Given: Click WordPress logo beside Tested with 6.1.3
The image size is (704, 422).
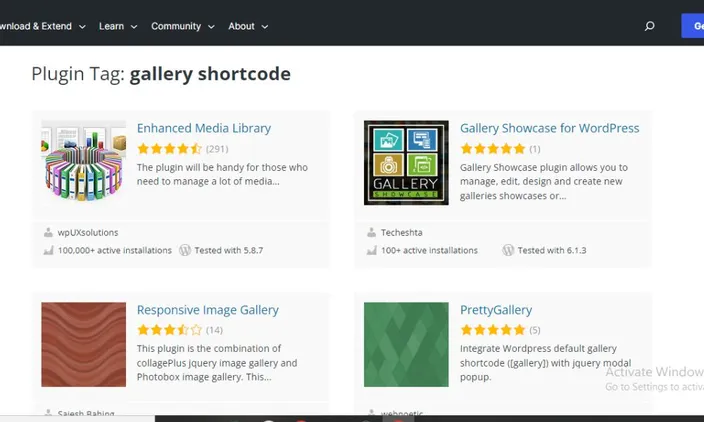Looking at the screenshot, I should tap(508, 250).
